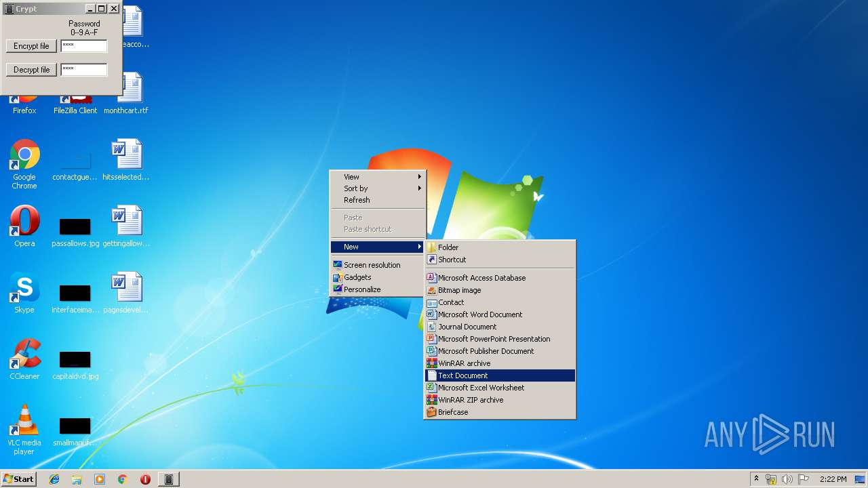Create a new Bitmap image

(500, 290)
